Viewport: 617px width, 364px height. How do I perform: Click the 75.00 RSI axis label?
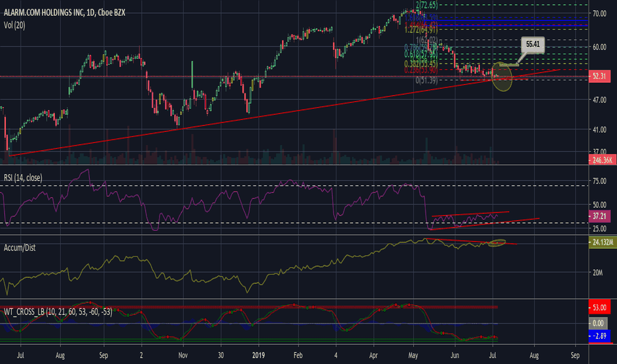click(599, 181)
